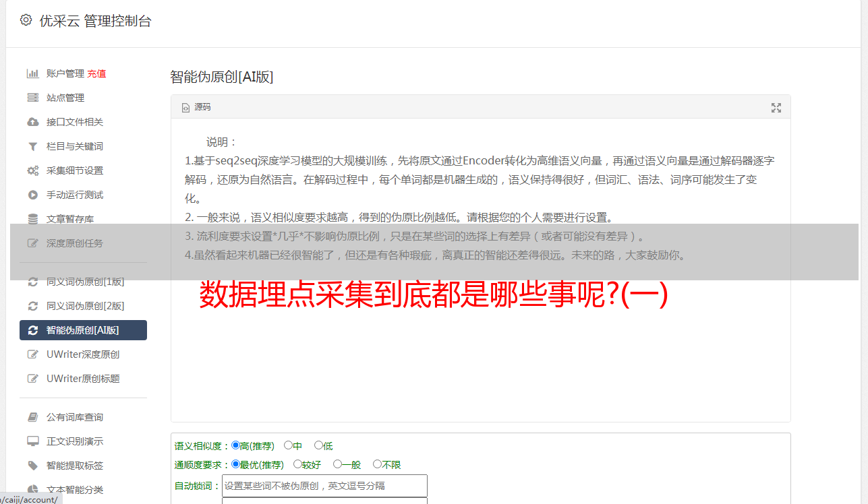Click the 自动锁词 input field

point(324,486)
